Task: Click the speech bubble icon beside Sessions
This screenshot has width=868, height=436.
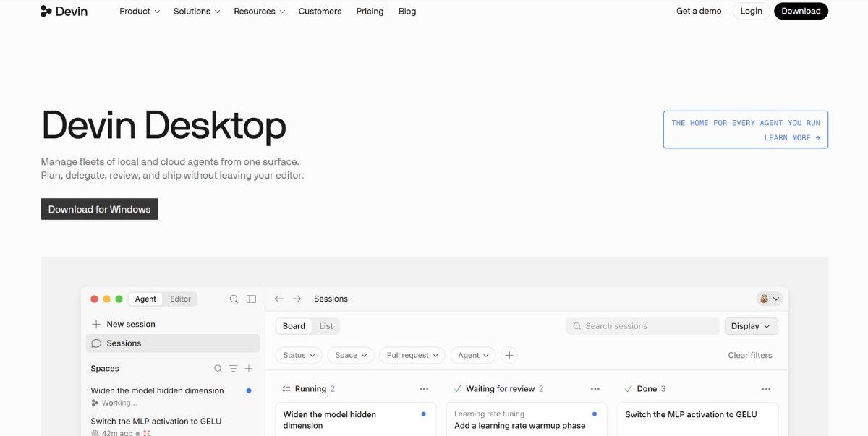Action: coord(96,343)
